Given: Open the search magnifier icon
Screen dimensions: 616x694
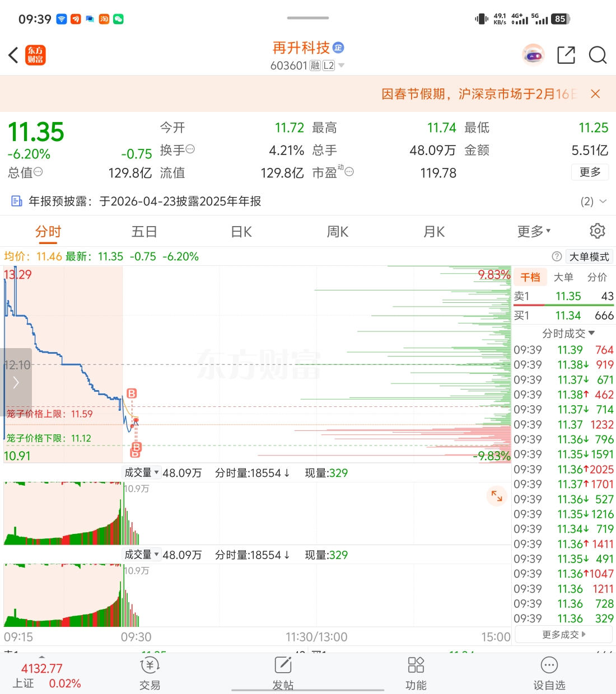Looking at the screenshot, I should click(x=598, y=55).
